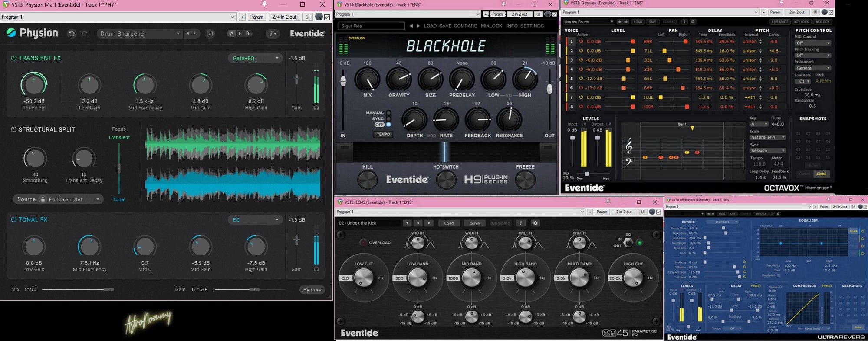
Task: Save preset icon in Physion header
Action: (x=210, y=33)
